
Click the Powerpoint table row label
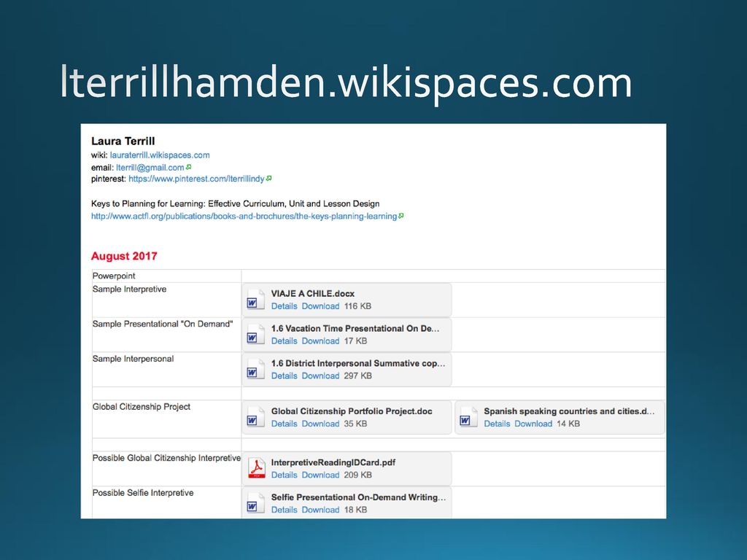tap(114, 276)
